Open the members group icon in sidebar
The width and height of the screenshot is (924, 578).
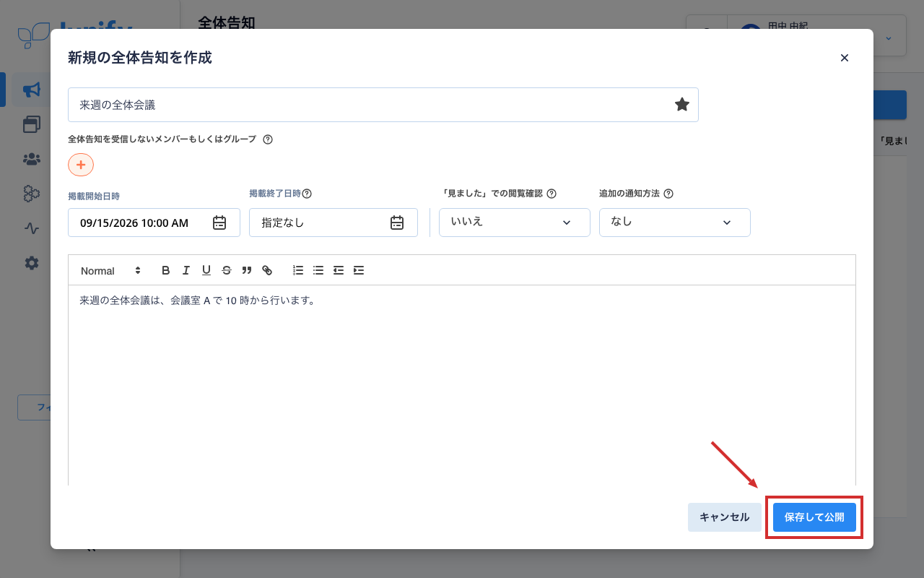pyautogui.click(x=32, y=159)
